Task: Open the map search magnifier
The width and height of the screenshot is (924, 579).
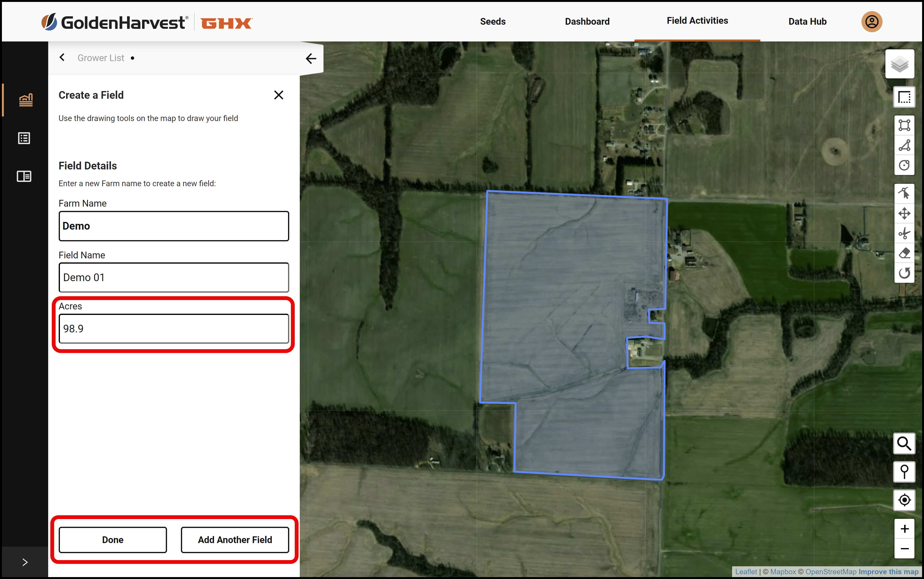Action: click(x=904, y=443)
